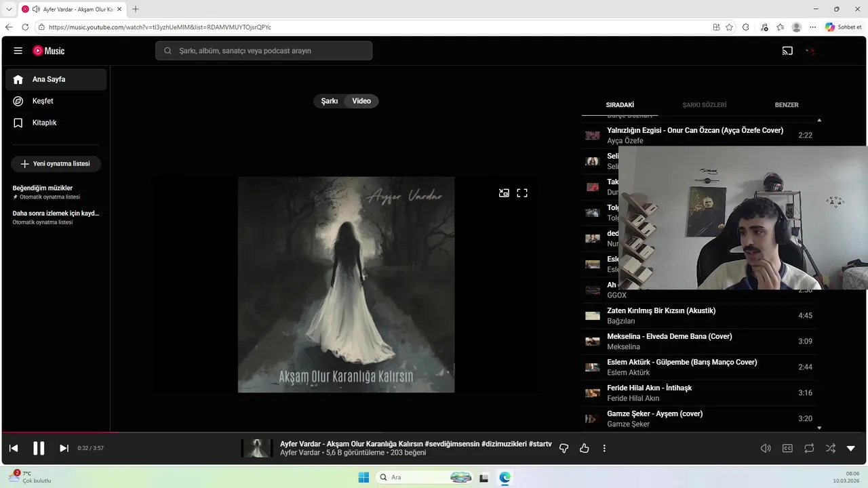Open Beğendiğim müzikler playlist

pyautogui.click(x=56, y=192)
